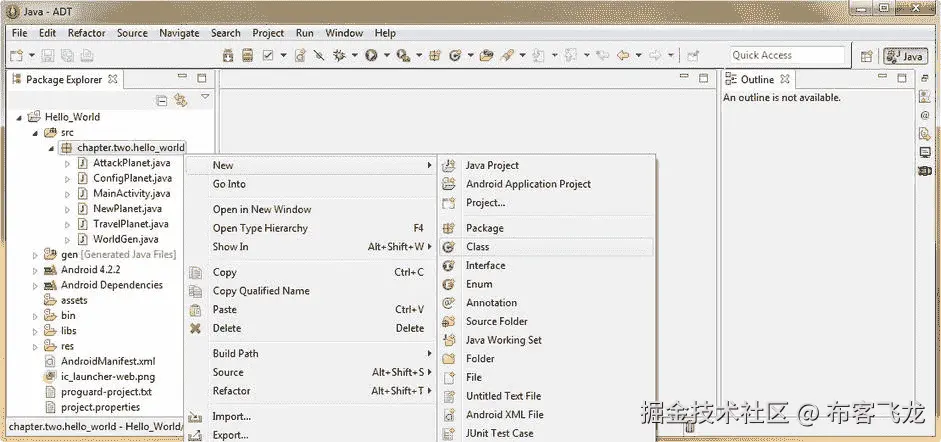Click the Open Type toolbar icon
The image size is (941, 442).
(487, 55)
